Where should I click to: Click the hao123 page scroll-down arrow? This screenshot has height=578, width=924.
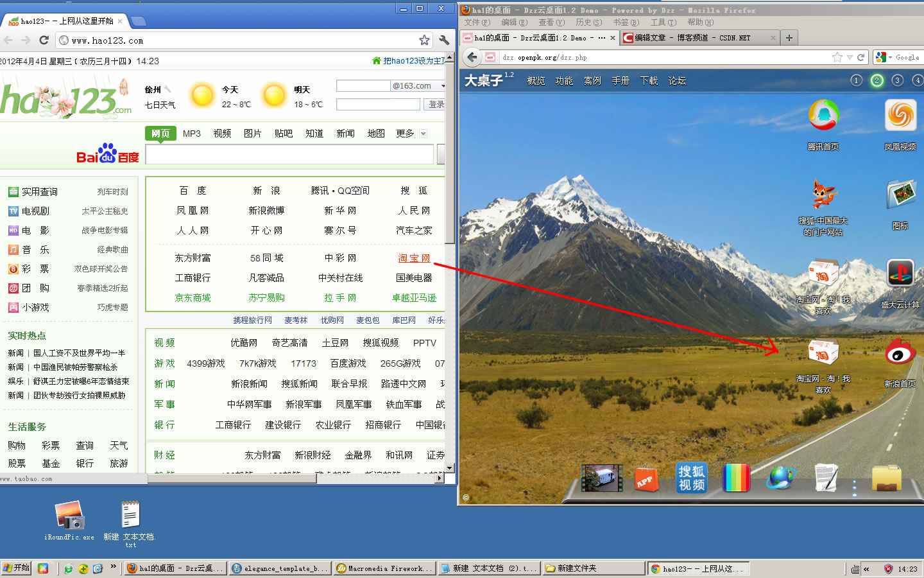coord(450,468)
